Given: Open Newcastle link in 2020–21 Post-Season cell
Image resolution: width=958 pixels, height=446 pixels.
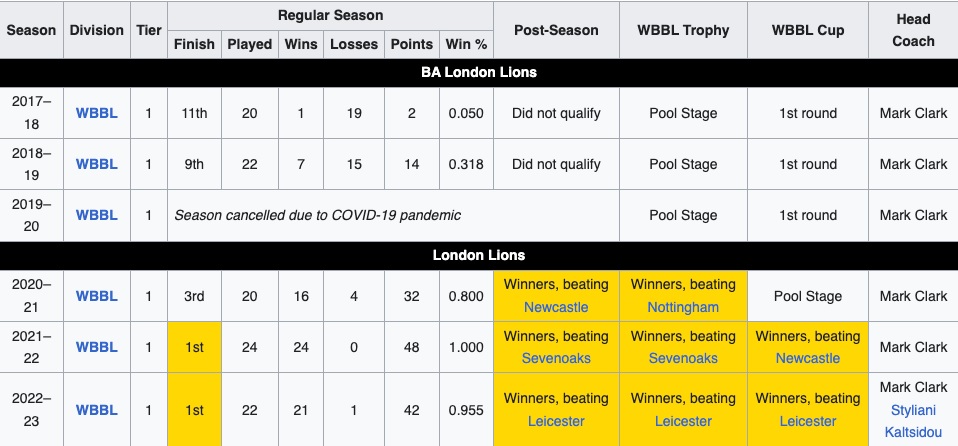Looking at the screenshot, I should coord(556,307).
